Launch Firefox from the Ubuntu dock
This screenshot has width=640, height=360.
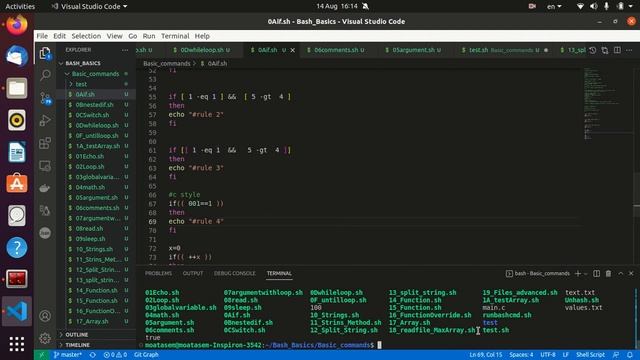[x=17, y=24]
